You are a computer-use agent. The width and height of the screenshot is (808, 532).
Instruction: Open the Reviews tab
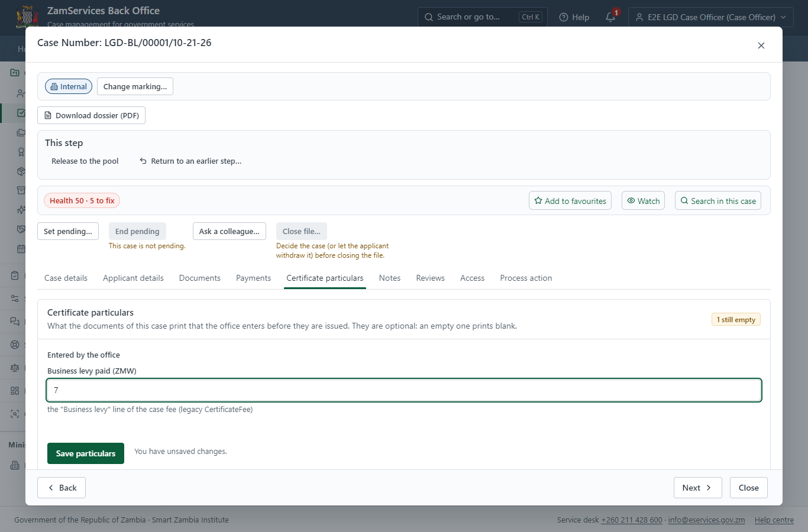point(430,278)
